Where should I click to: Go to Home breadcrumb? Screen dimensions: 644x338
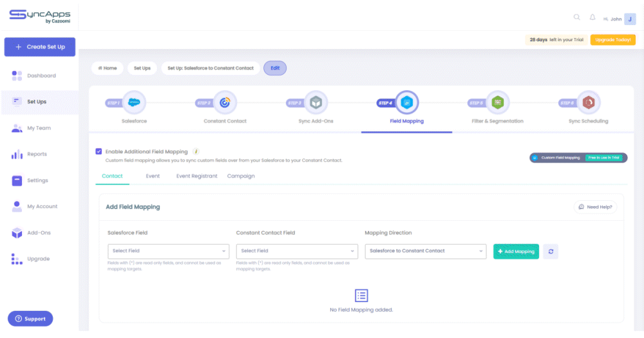[107, 68]
